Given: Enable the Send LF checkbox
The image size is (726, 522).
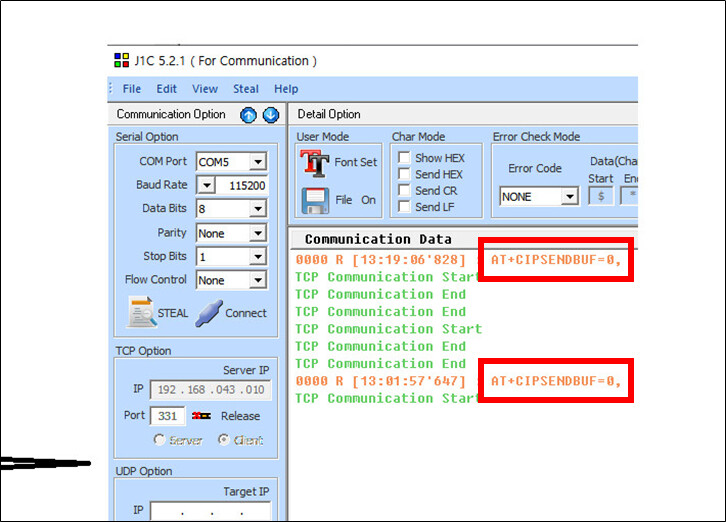Looking at the screenshot, I should click(404, 206).
